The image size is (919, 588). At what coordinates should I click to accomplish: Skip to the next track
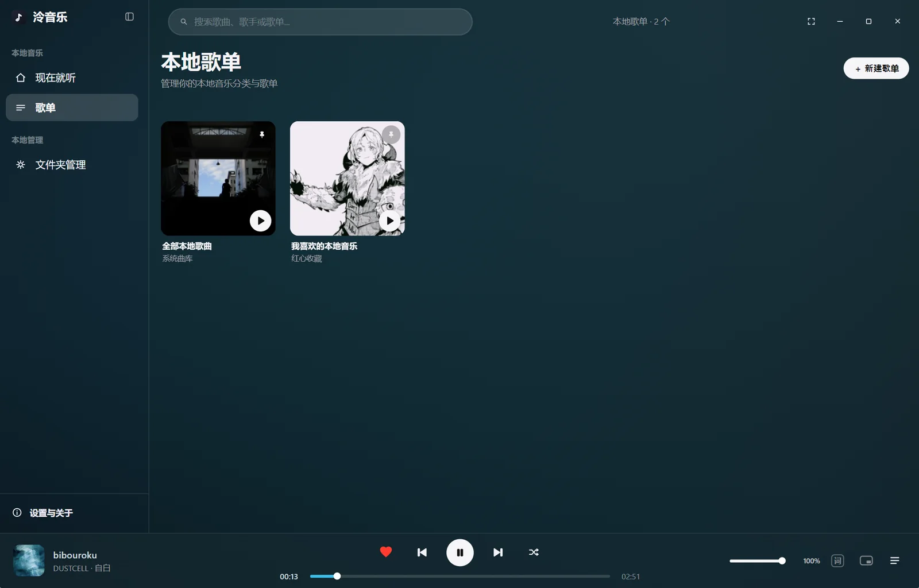point(498,552)
